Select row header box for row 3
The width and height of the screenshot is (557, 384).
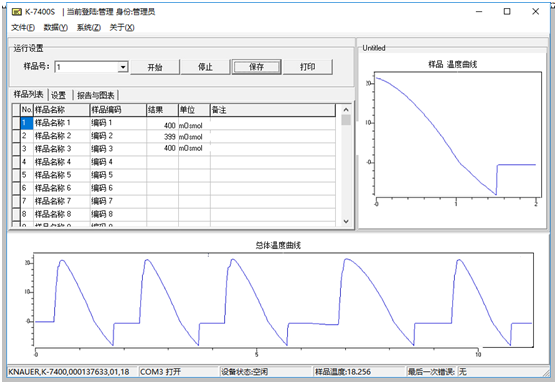(x=16, y=149)
